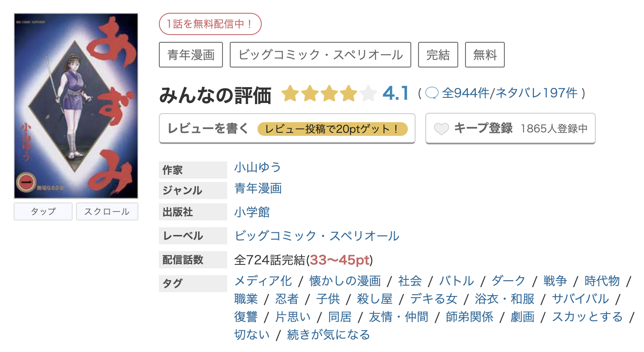Viewport: 644px width, 352px height.
Task: Click the star rating control area
Action: [328, 93]
